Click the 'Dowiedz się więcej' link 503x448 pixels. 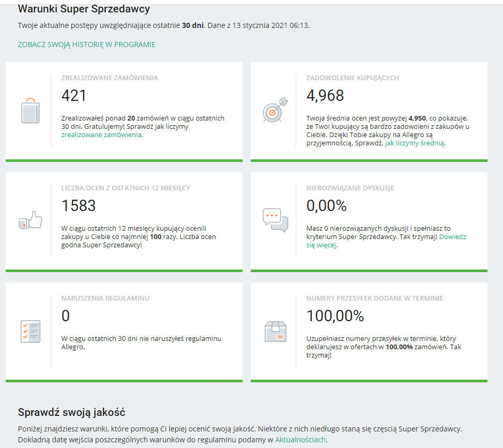tap(452, 237)
